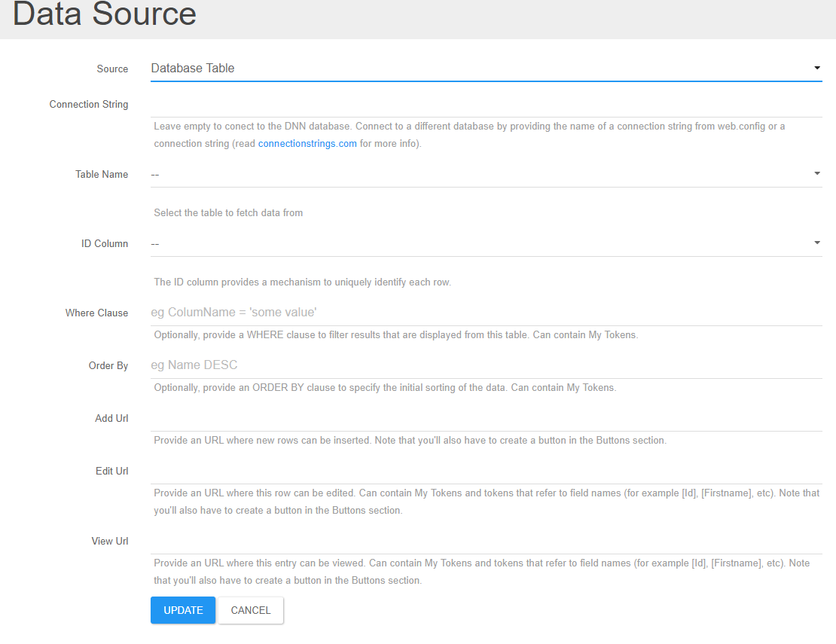836x644 pixels.
Task: Click the Order By label
Action: [108, 365]
